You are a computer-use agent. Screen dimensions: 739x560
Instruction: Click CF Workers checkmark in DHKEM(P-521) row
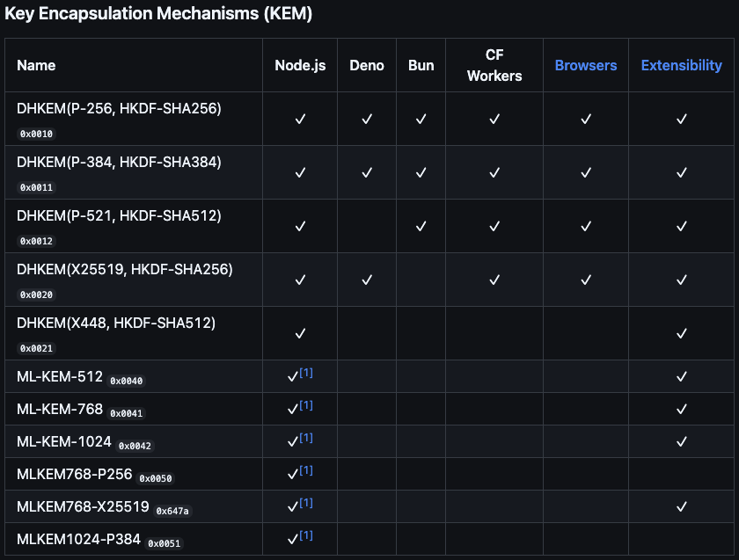pyautogui.click(x=494, y=227)
